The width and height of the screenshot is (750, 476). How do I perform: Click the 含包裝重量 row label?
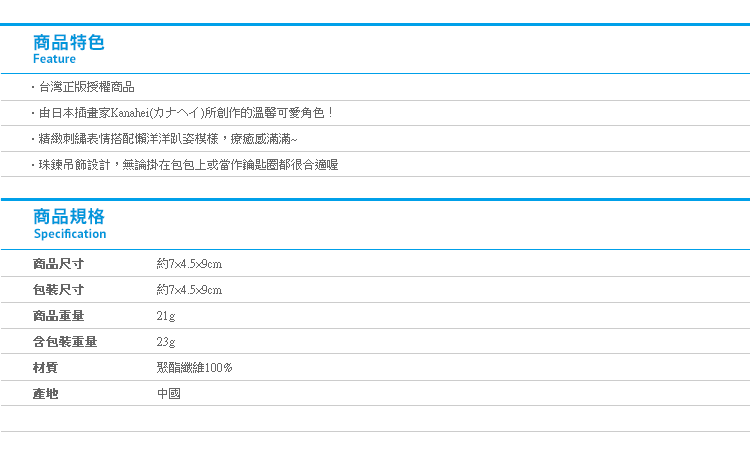[x=65, y=342]
